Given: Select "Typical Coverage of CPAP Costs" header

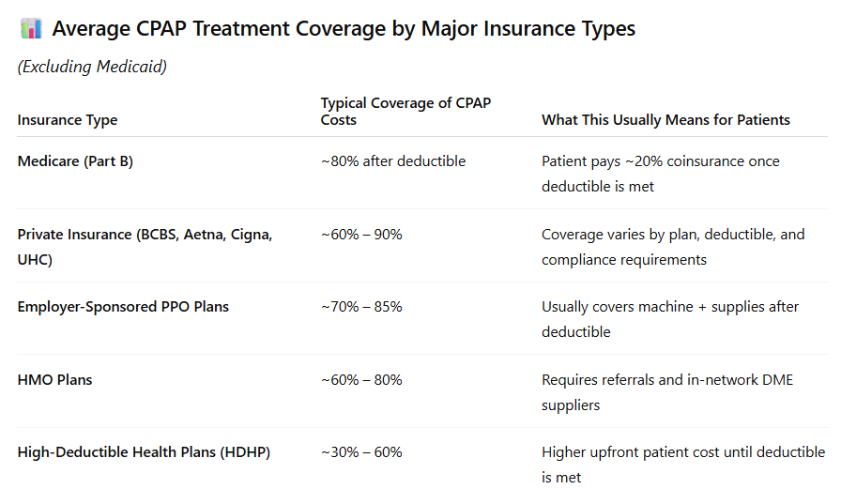Looking at the screenshot, I should coord(405,111).
